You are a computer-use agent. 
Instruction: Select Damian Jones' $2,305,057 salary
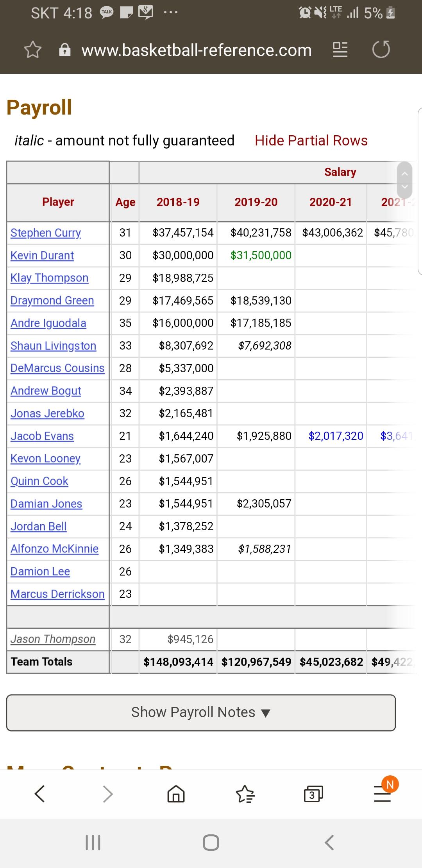tap(264, 504)
